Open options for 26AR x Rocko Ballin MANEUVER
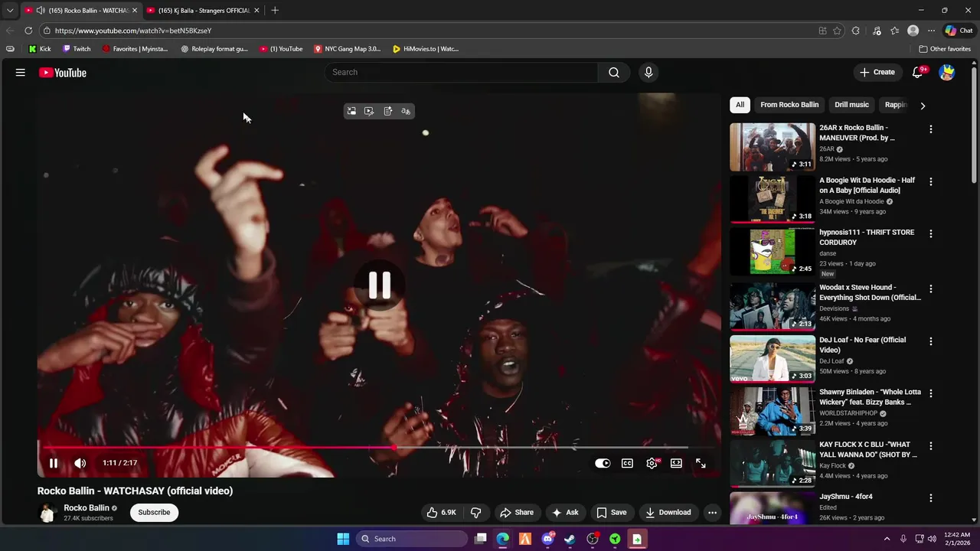The height and width of the screenshot is (551, 980). click(931, 129)
